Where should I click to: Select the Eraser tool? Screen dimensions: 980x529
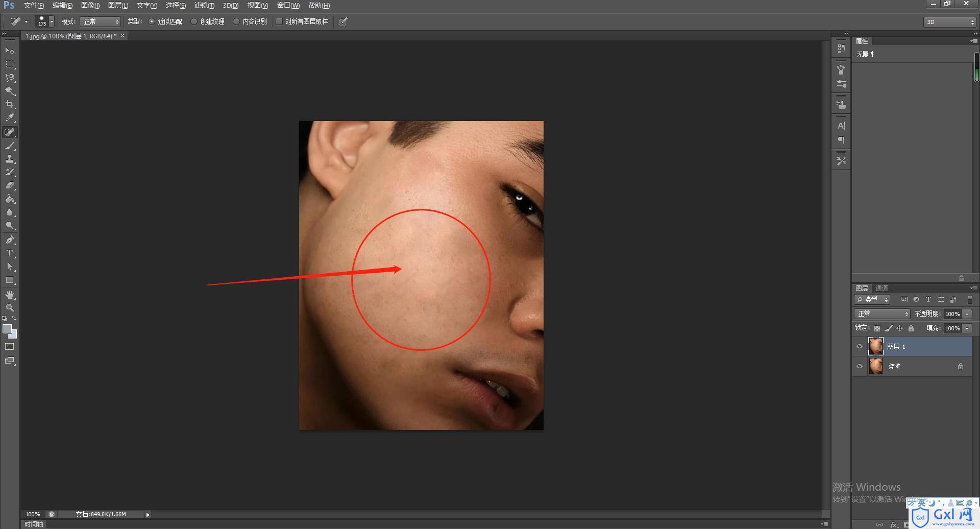[x=10, y=185]
